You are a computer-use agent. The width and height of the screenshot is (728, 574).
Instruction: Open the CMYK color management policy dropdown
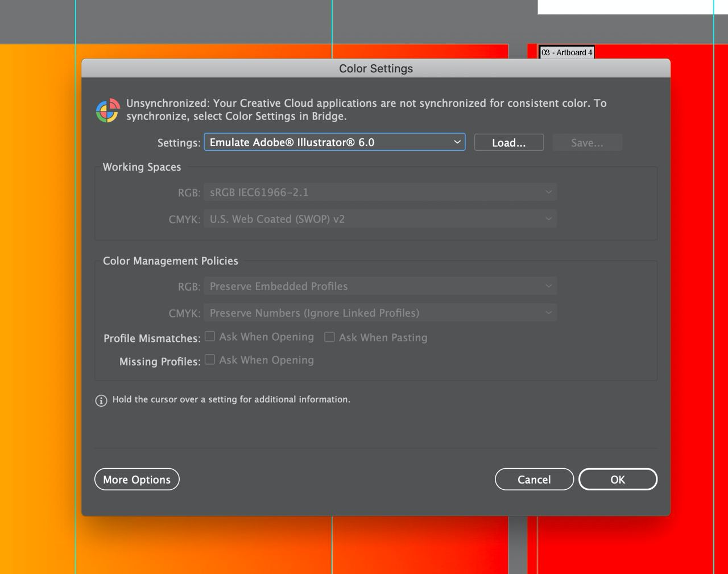pyautogui.click(x=380, y=313)
